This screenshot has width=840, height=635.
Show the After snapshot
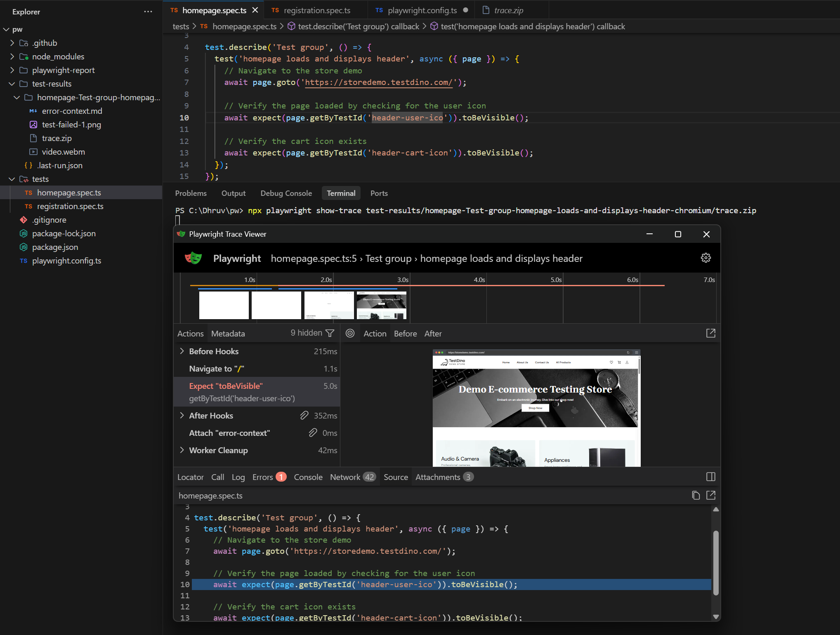coord(433,334)
